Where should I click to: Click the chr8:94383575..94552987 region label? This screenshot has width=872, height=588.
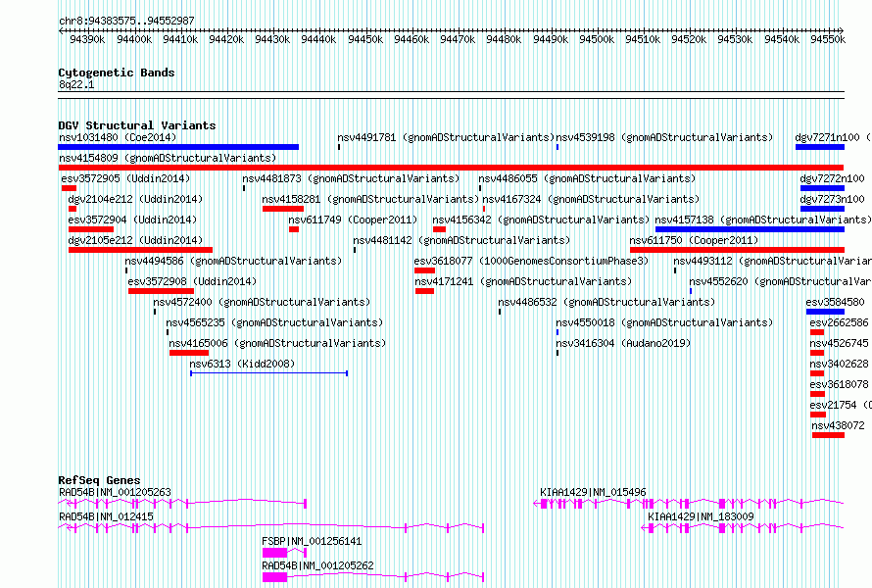click(x=126, y=22)
